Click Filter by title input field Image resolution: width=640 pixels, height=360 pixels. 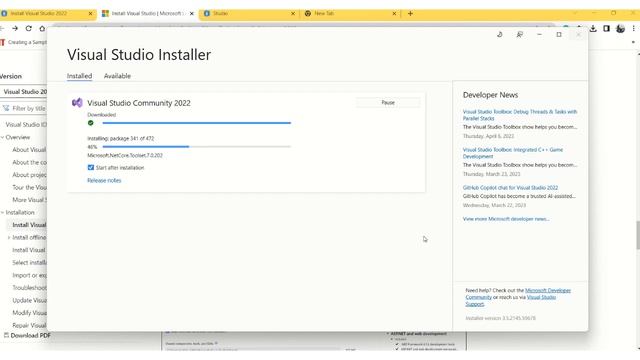pyautogui.click(x=24, y=108)
